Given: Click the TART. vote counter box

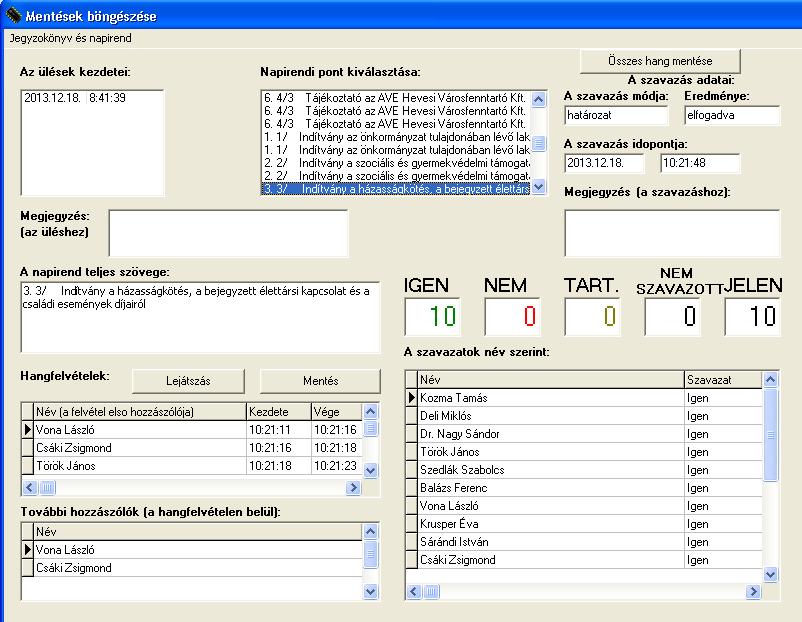Looking at the screenshot, I should 592,317.
